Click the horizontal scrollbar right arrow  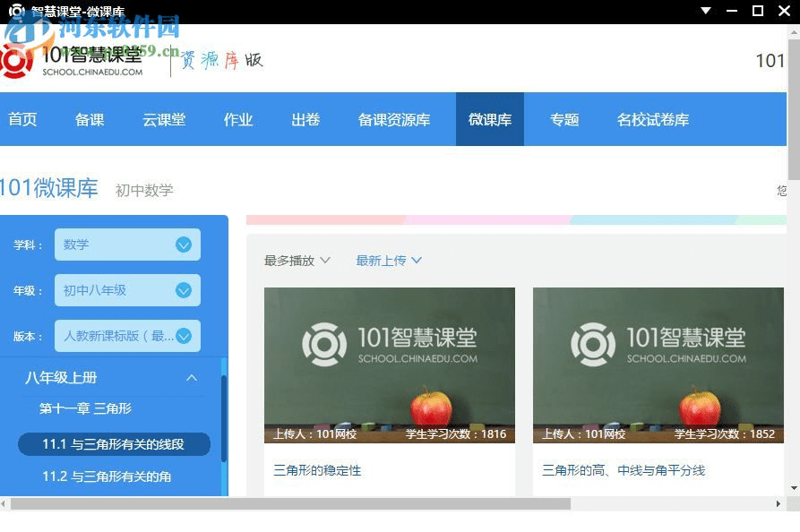point(778,504)
